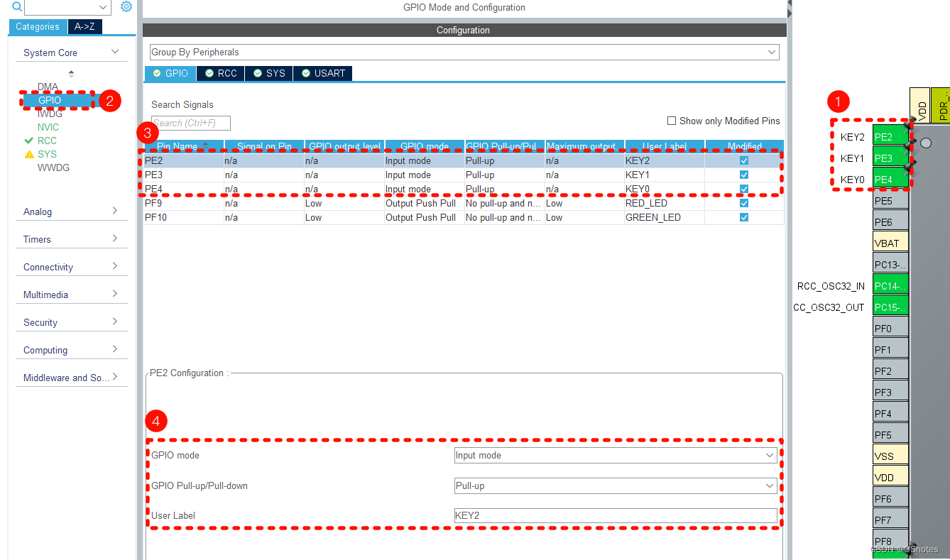Expand the Analog category
The height and width of the screenshot is (560, 950).
pos(71,212)
